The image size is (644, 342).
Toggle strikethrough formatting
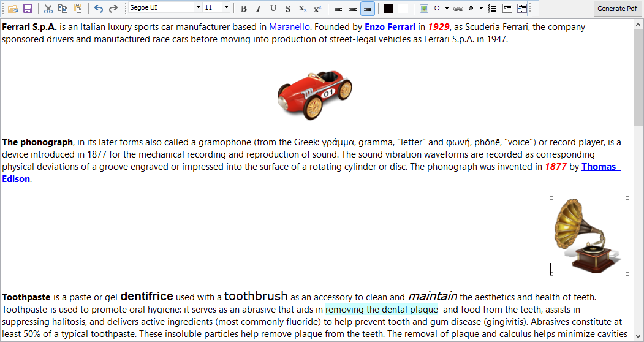288,9
